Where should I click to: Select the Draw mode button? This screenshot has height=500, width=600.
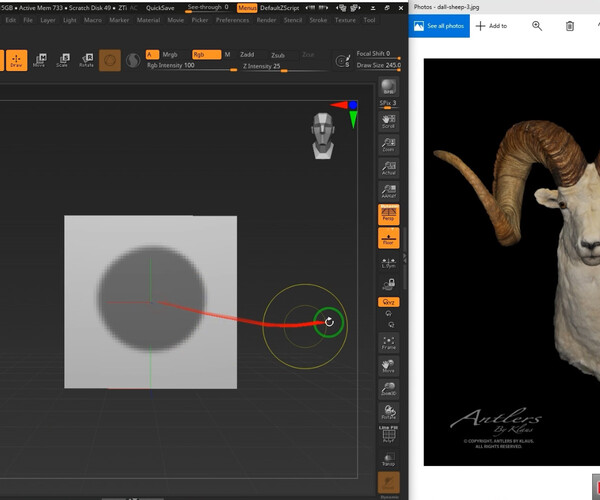[x=16, y=60]
